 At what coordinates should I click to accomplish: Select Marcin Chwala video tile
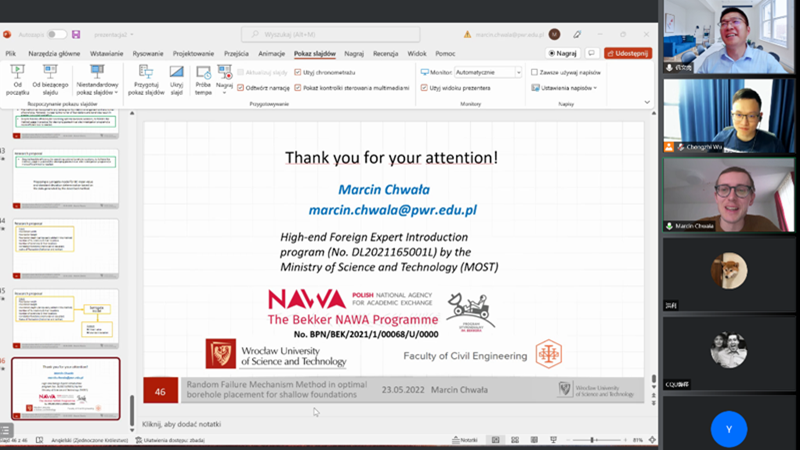(729, 195)
